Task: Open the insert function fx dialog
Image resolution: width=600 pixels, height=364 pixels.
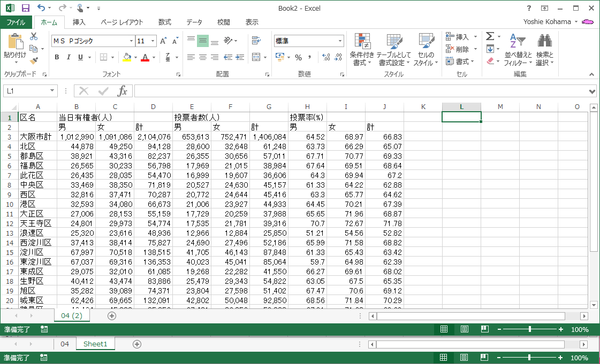Action: click(123, 91)
